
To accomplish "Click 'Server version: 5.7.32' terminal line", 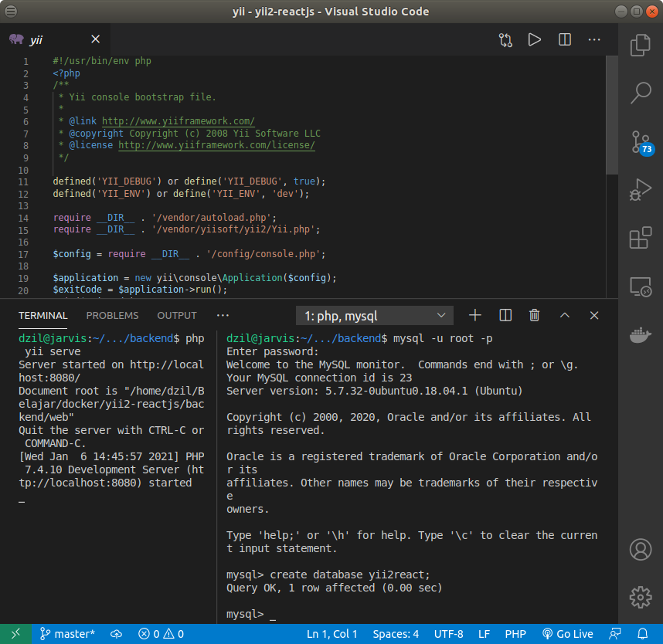I will click(374, 391).
